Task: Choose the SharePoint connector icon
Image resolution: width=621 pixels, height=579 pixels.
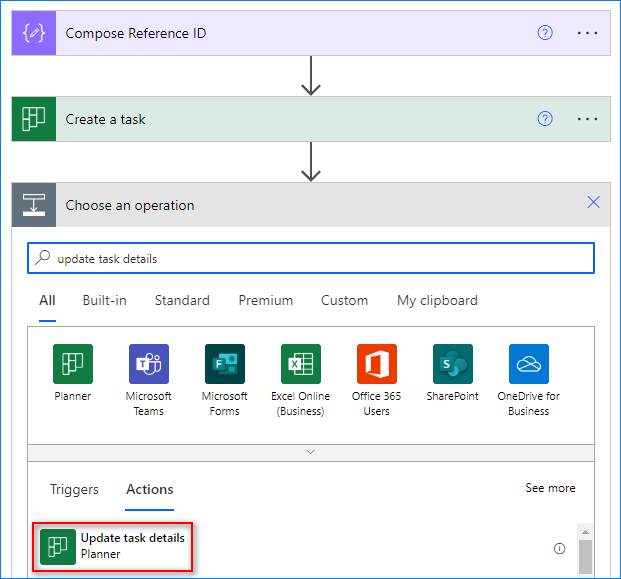Action: coord(452,364)
